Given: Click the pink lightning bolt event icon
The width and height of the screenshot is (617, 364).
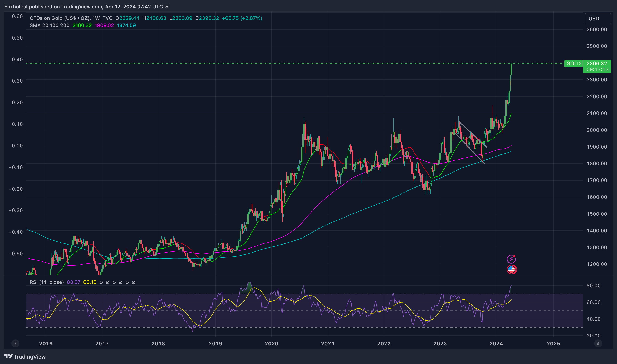Looking at the screenshot, I should 511,259.
